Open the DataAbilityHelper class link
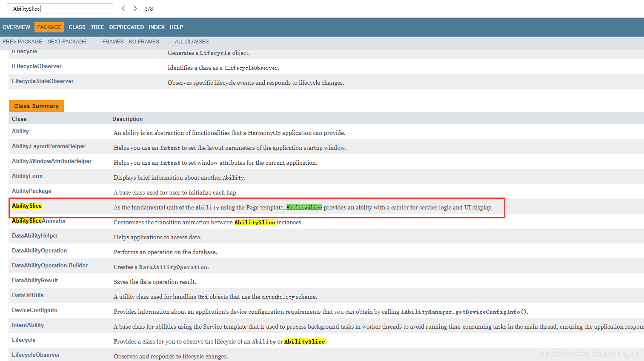Screen dimensions: 644x361 [35, 236]
